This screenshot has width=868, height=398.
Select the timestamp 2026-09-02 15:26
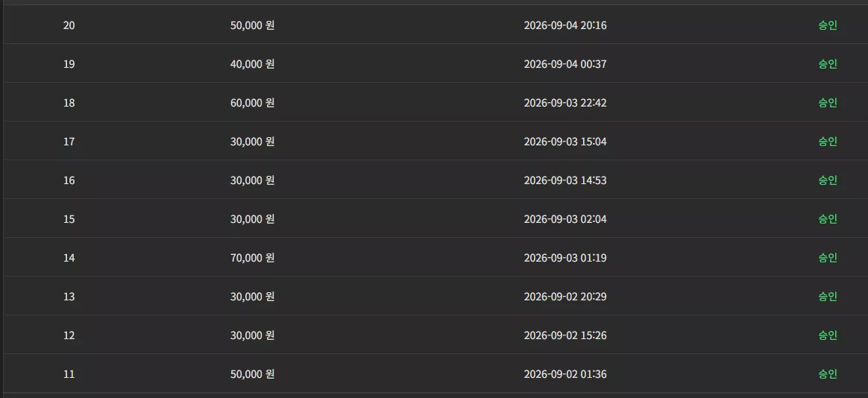[x=565, y=335]
